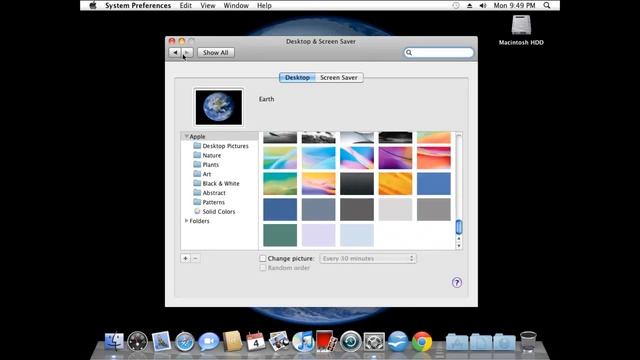Image resolution: width=640 pixels, height=360 pixels.
Task: Choose the pale blue solid color swatch
Action: pyautogui.click(x=357, y=235)
